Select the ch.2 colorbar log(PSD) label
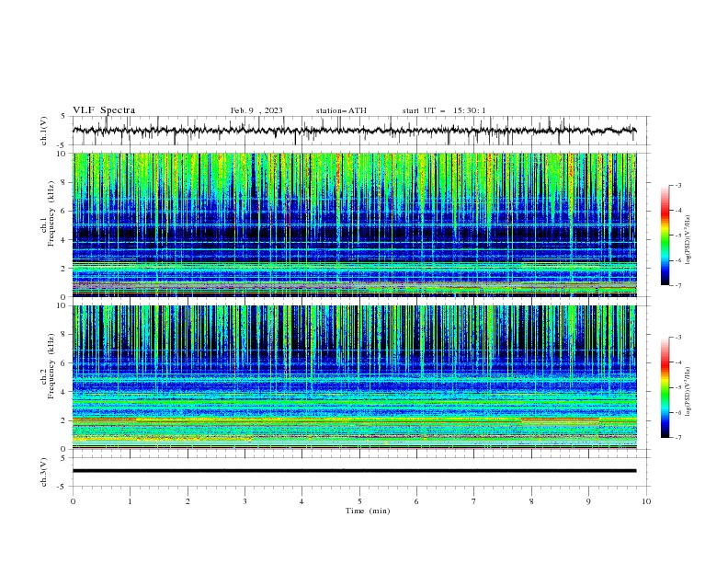This screenshot has height=563, width=728. coord(688,392)
